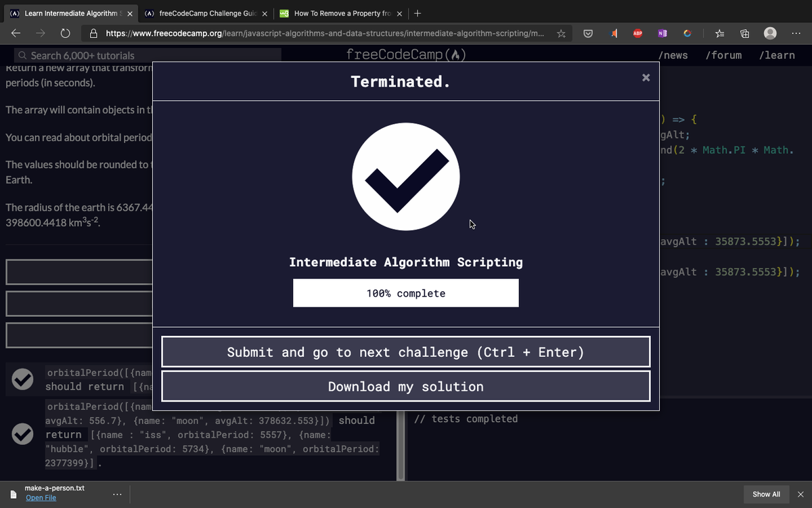Open the Collections panel
812x508 pixels.
click(x=744, y=33)
